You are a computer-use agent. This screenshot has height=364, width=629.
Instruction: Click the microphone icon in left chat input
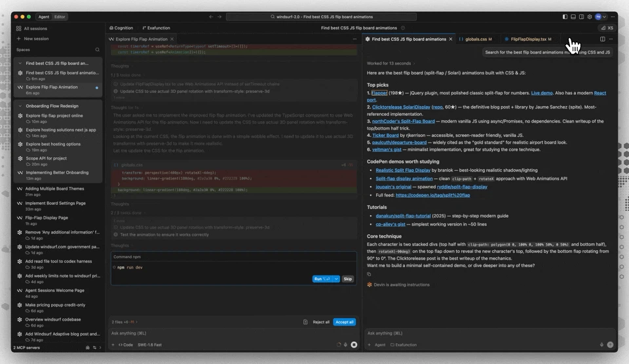345,345
